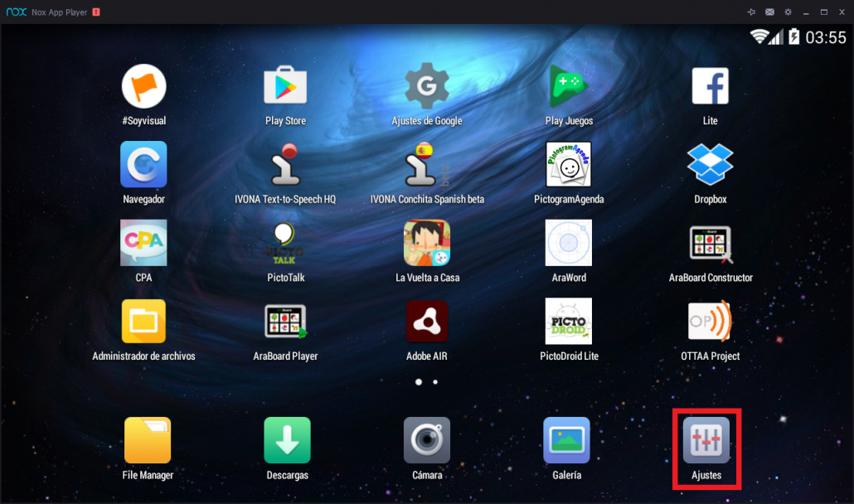854x504 pixels.
Task: Open the Navegador browser app
Action: point(143,164)
